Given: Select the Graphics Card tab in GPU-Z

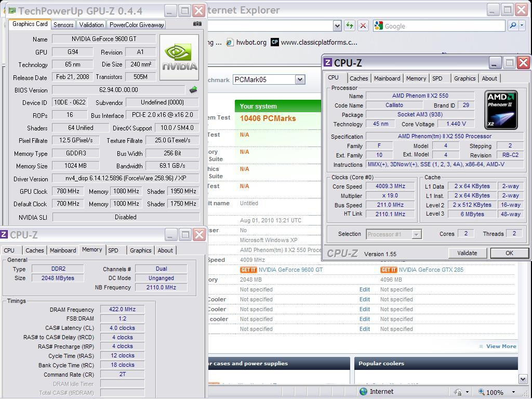Looking at the screenshot, I should pyautogui.click(x=30, y=24).
